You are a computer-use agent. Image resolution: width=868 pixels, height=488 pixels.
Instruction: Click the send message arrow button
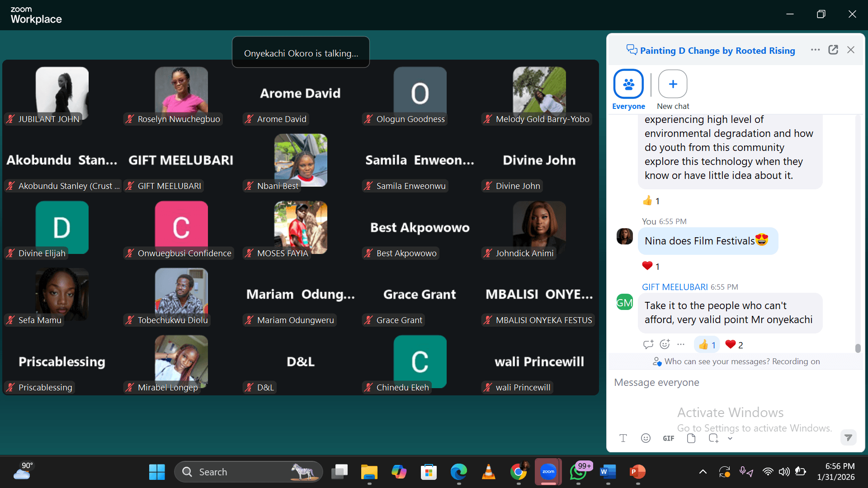tap(848, 437)
